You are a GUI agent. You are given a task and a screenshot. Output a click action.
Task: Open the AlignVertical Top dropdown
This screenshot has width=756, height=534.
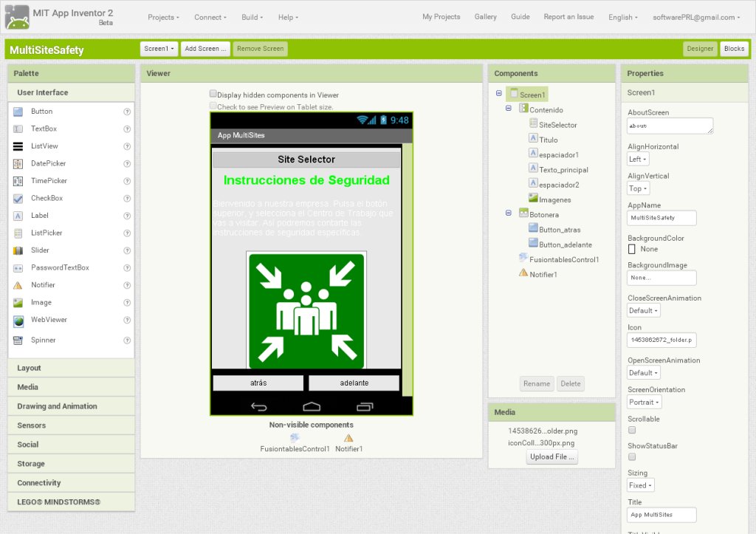coord(638,188)
